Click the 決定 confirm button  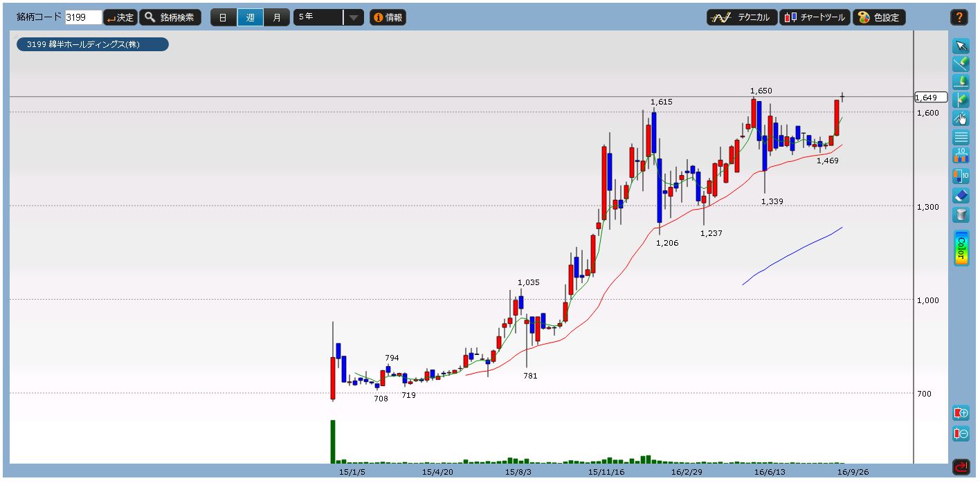[x=120, y=17]
